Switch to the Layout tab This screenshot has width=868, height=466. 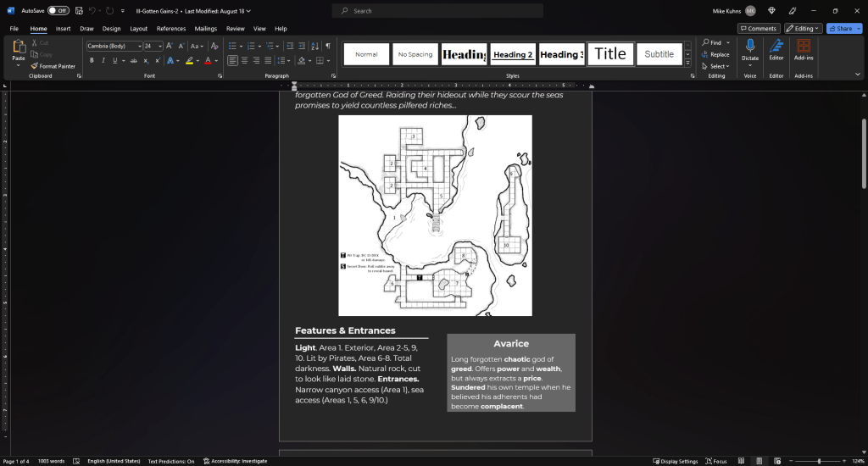138,29
